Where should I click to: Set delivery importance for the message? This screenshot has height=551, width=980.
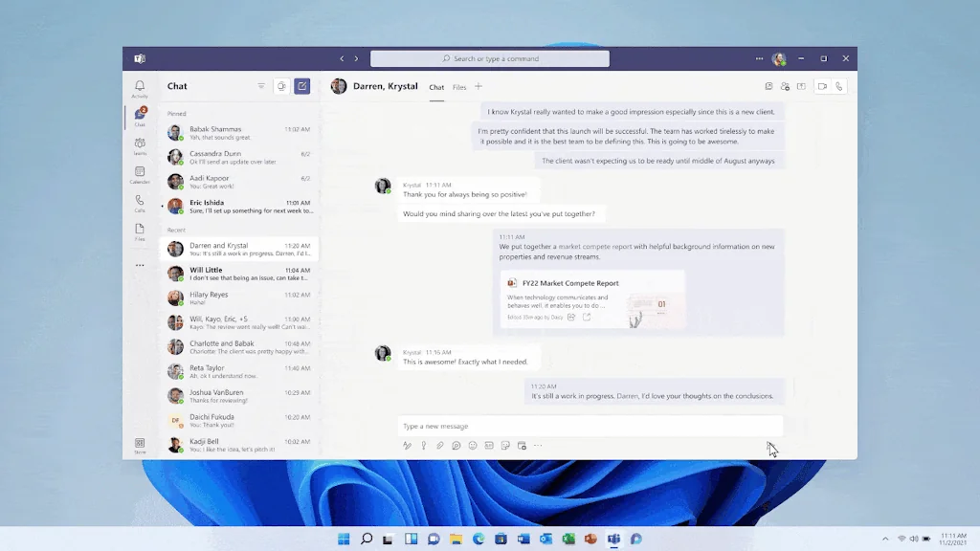tap(424, 445)
